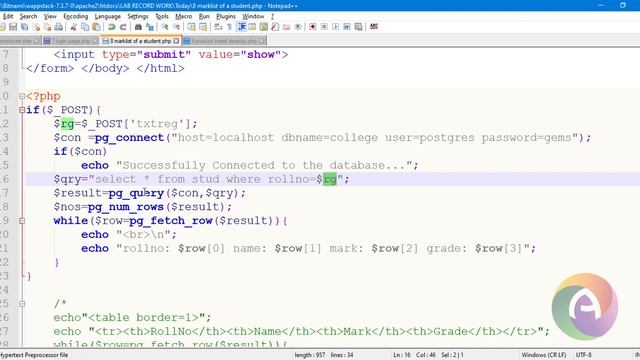Open the User Defined Language dialog icon
The image size is (640, 360).
click(252, 27)
